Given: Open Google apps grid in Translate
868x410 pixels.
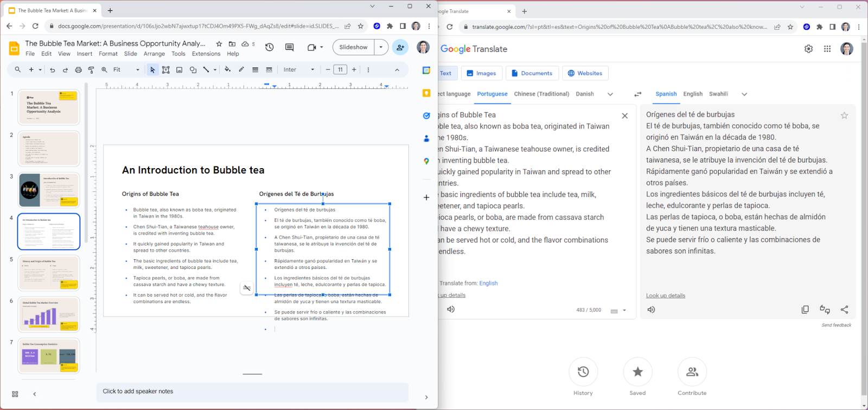Looking at the screenshot, I should pyautogui.click(x=827, y=49).
